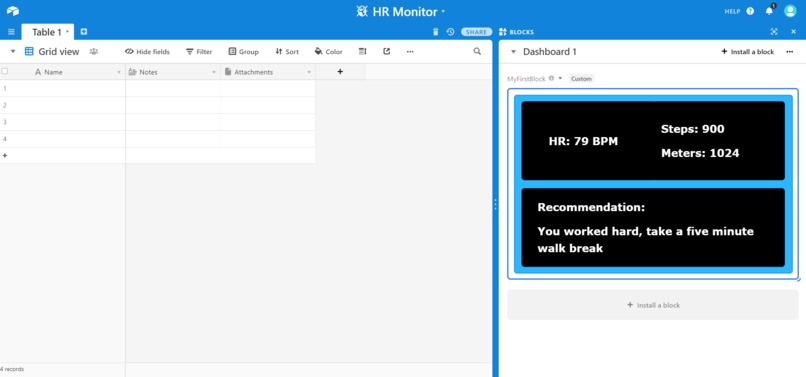
Task: Open the base history icon
Action: (x=450, y=32)
